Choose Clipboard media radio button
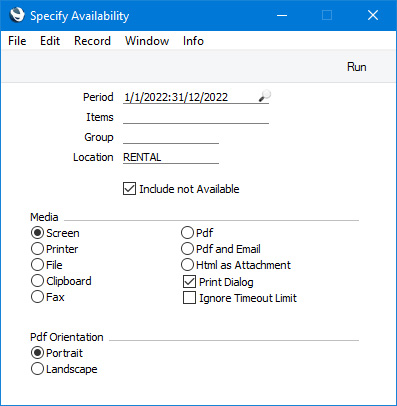 pyautogui.click(x=37, y=281)
